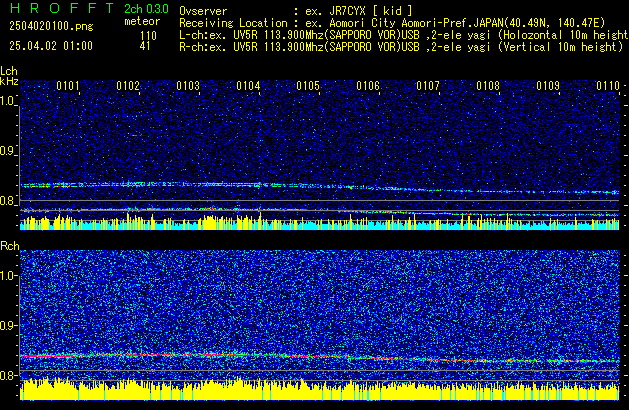This screenshot has height=410, width=629.
Task: Click the Lch 0.8 kHz axis label
Action: (8, 201)
